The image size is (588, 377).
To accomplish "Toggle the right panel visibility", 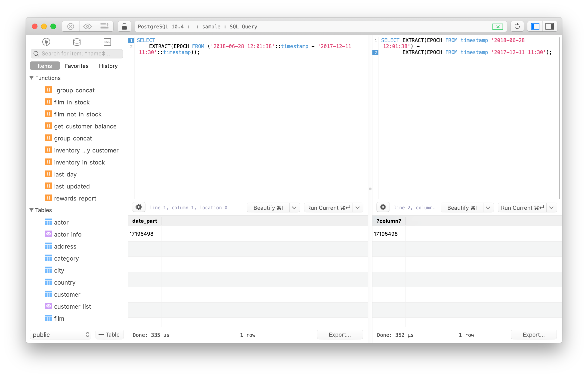I will 550,26.
